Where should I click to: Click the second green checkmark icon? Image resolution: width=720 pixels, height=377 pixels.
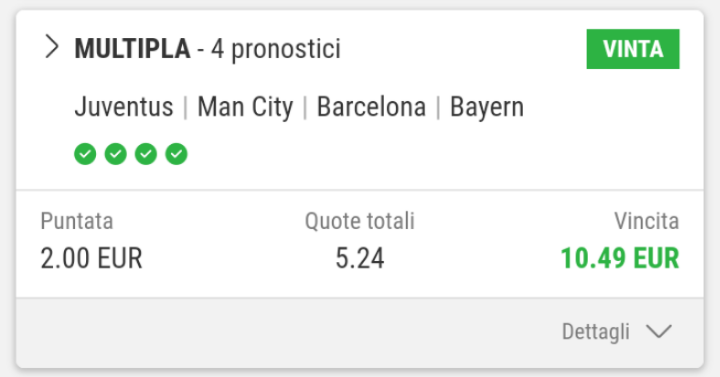115,154
